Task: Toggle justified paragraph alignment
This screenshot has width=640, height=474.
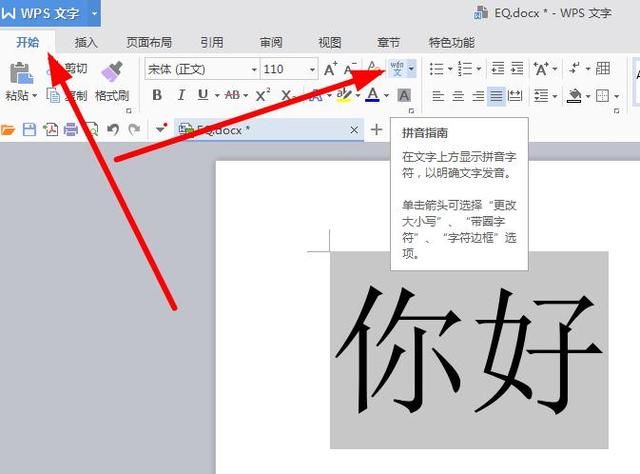Action: [496, 96]
